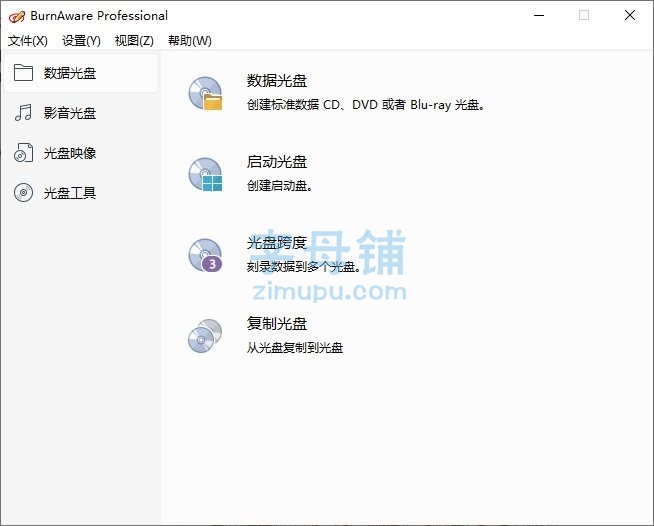Close the BurnAware Professional window
654x526 pixels.
pyautogui.click(x=630, y=15)
